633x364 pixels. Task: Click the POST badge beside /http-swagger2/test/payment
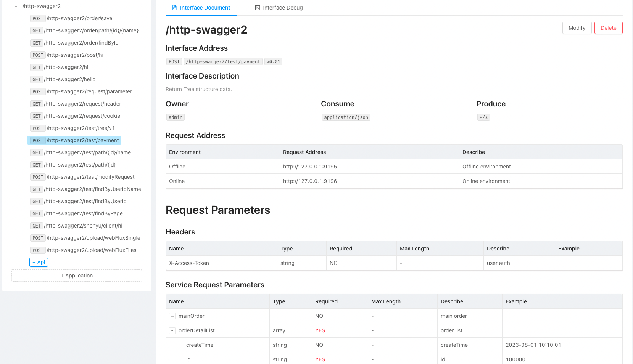click(x=38, y=140)
